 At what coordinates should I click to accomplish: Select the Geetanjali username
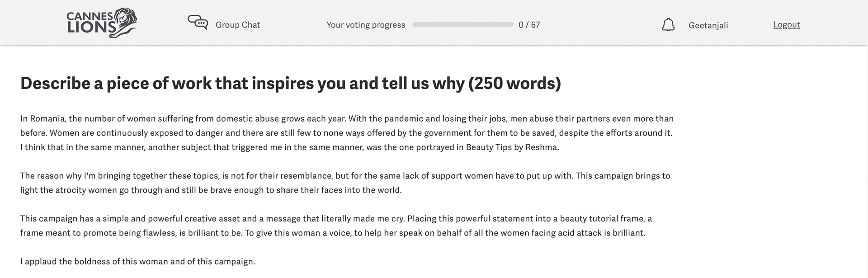click(x=708, y=25)
